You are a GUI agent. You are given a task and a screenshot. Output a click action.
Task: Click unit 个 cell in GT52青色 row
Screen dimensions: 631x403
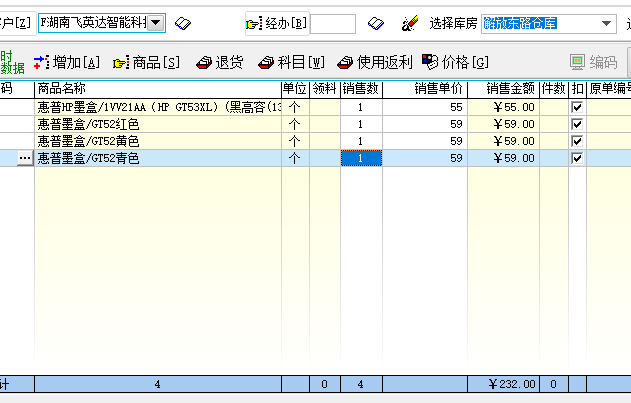click(x=295, y=158)
